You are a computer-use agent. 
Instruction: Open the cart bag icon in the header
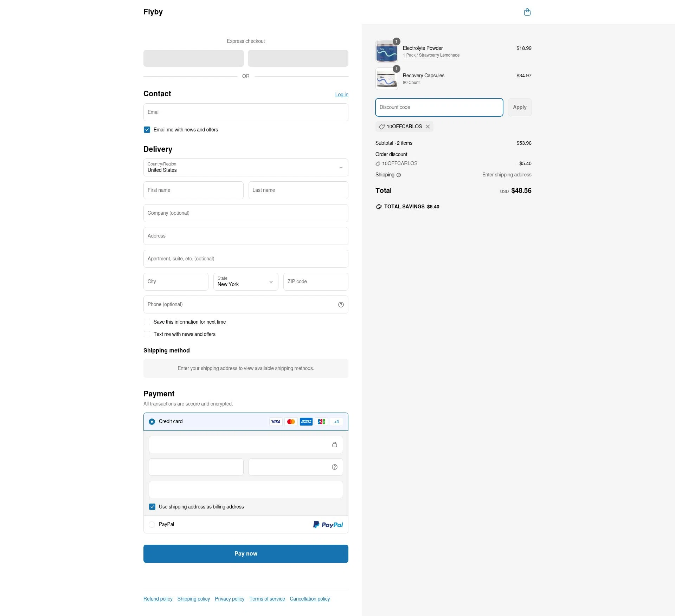[x=527, y=12]
